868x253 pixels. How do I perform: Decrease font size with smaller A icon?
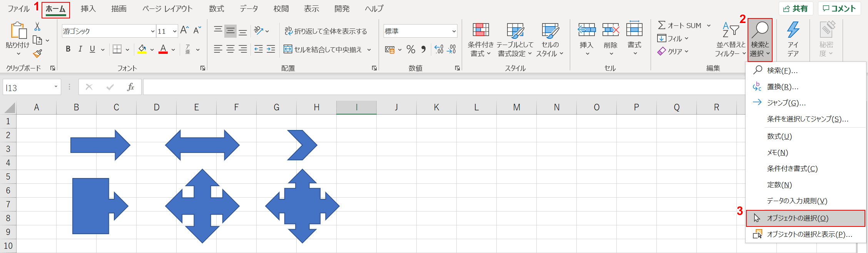click(197, 30)
